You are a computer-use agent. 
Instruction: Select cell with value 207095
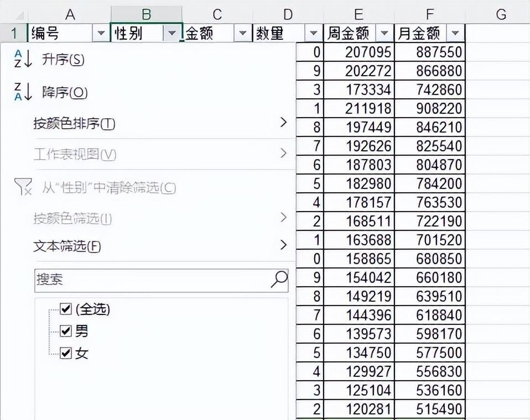[359, 52]
